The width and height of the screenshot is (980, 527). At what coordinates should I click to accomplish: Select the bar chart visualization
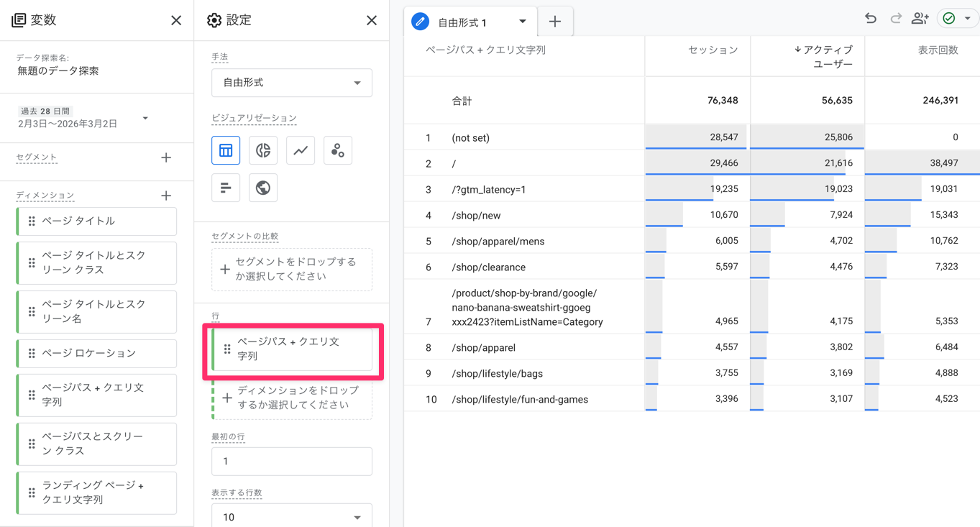(x=226, y=188)
